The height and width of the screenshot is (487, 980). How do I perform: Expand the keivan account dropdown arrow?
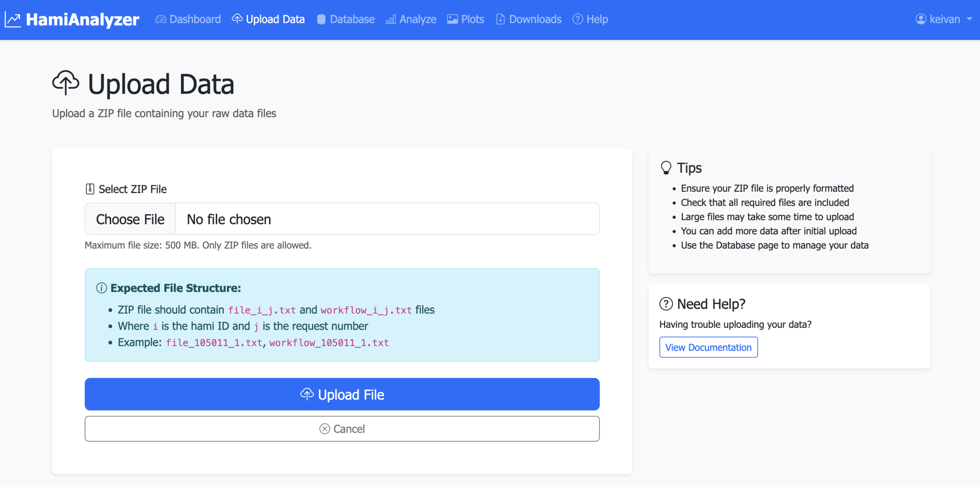click(x=969, y=19)
